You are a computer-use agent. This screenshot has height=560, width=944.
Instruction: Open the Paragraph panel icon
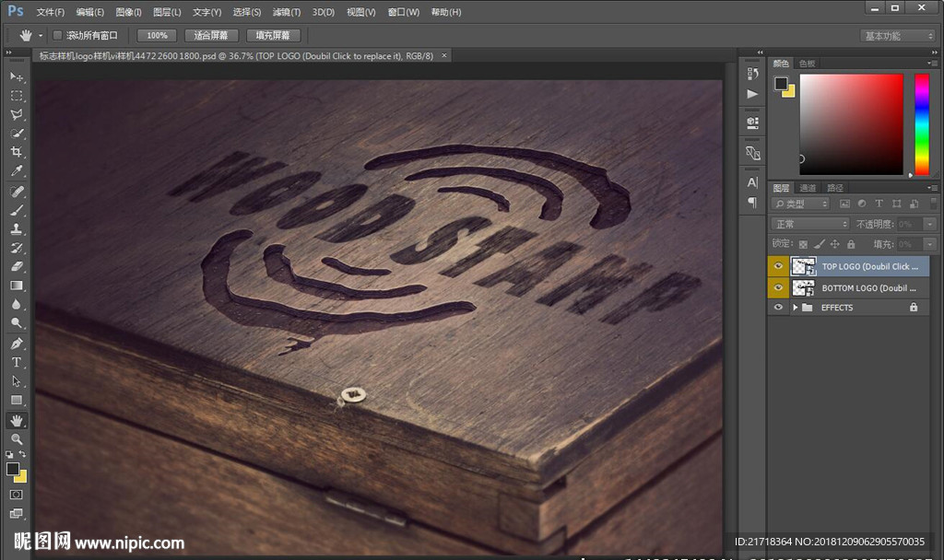point(752,202)
